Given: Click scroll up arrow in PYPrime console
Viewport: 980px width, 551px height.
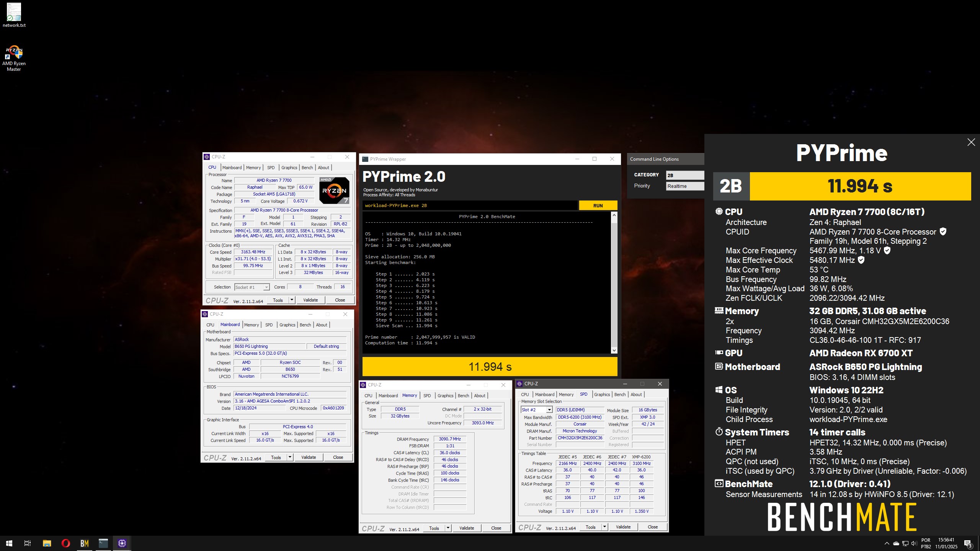Looking at the screenshot, I should click(614, 215).
